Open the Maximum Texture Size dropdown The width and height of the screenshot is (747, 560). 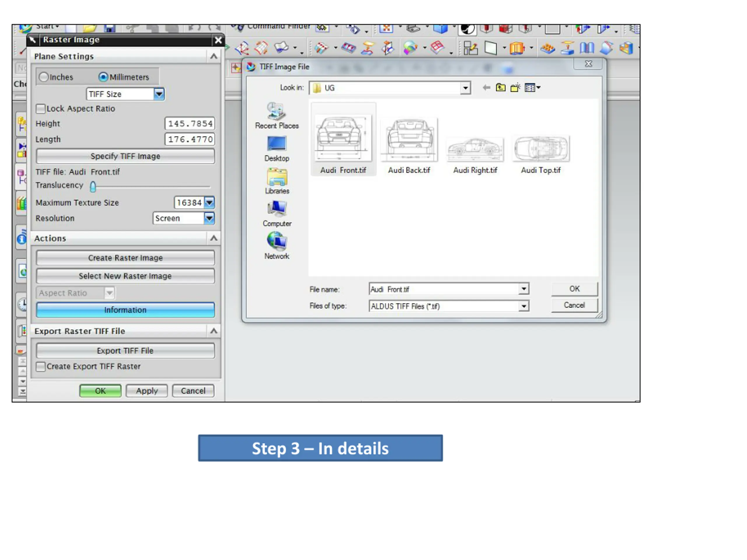[x=210, y=202]
